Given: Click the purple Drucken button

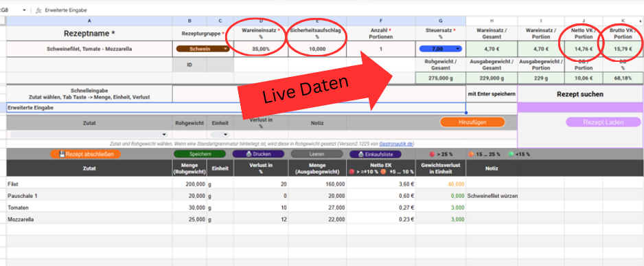Looking at the screenshot, I should pyautogui.click(x=258, y=154).
